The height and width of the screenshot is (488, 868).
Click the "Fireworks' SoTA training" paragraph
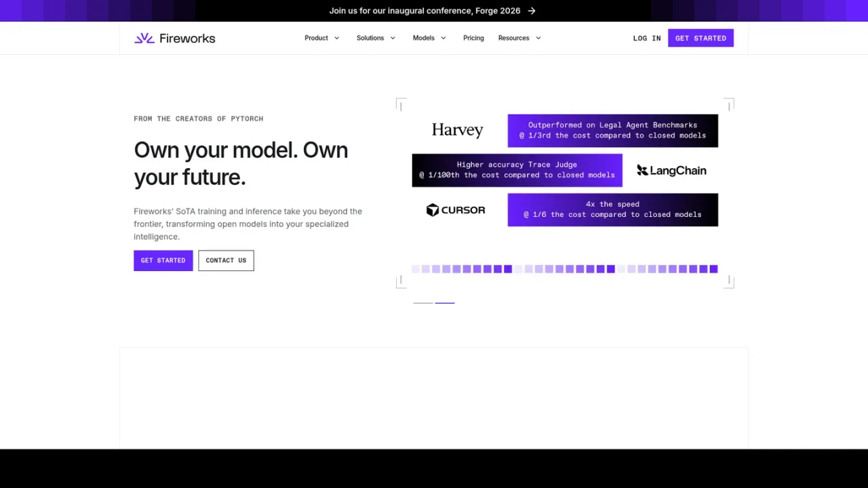point(248,224)
